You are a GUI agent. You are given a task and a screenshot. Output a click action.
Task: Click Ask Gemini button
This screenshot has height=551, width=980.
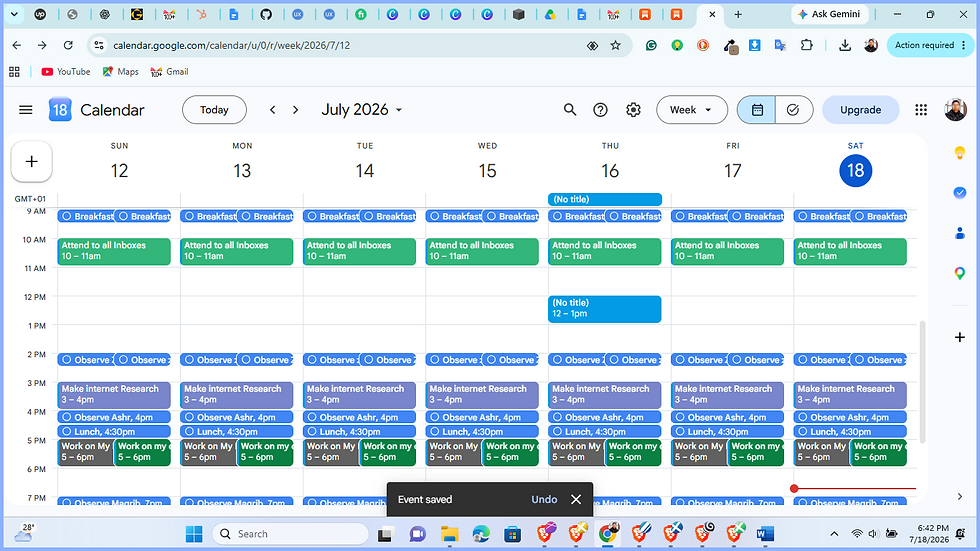coord(829,14)
